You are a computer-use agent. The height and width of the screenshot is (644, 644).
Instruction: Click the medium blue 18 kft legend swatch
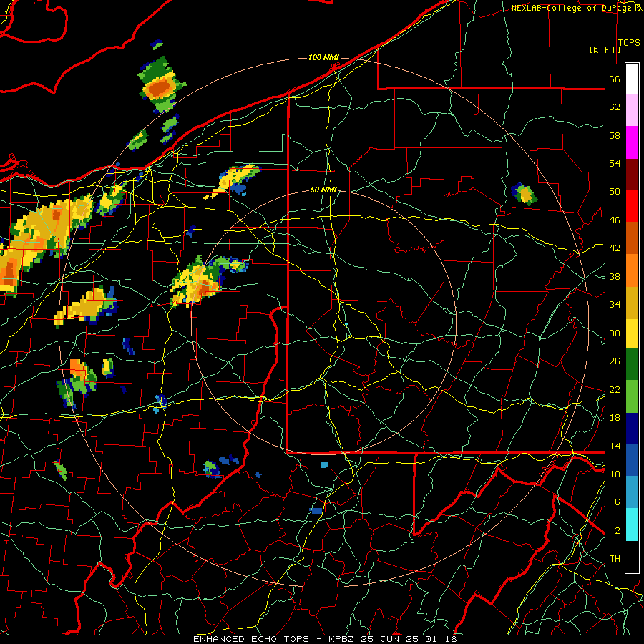point(632,461)
